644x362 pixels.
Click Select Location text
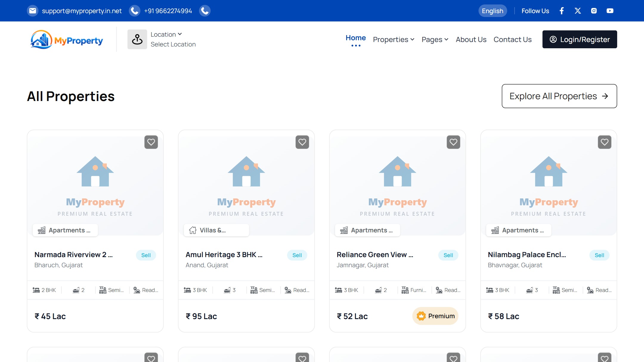(173, 44)
